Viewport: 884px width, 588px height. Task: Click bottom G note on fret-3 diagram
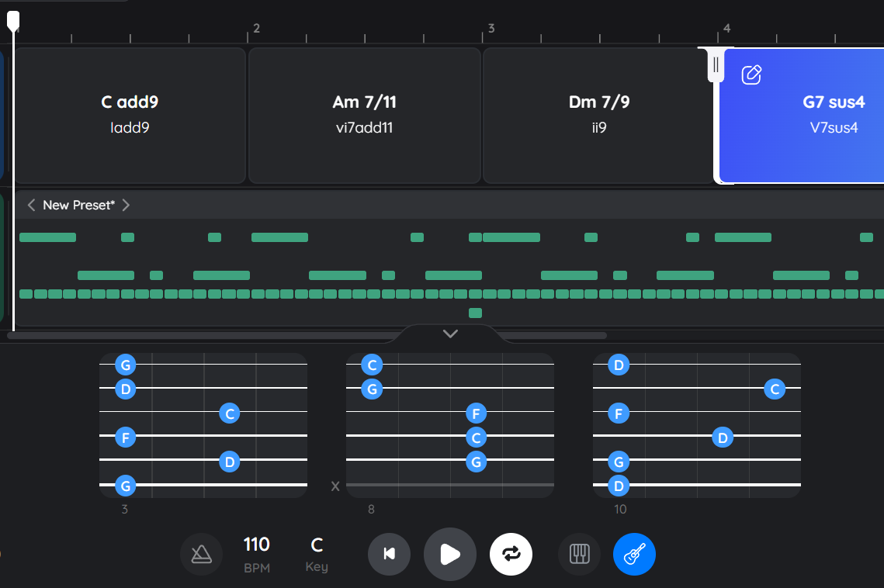click(x=126, y=486)
